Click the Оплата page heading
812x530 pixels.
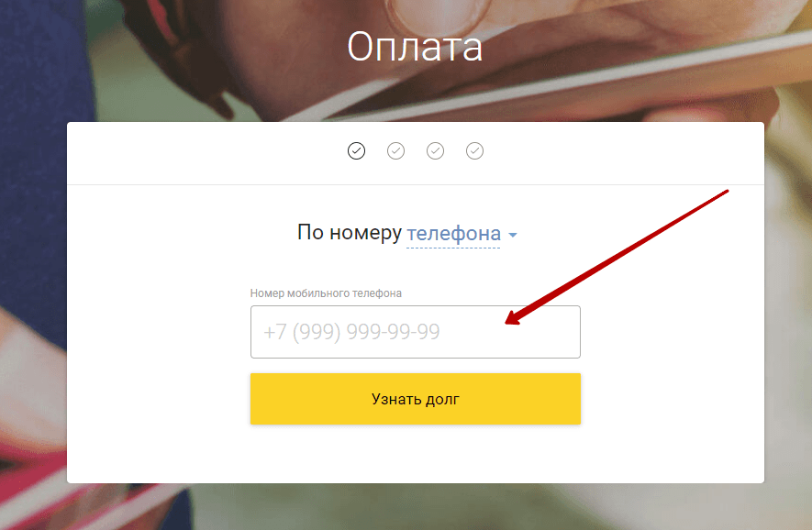pos(415,48)
